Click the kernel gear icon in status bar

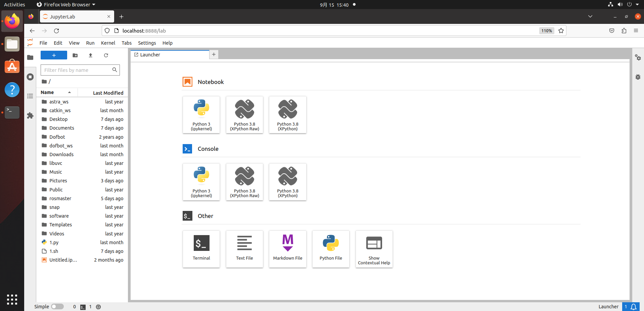point(98,307)
